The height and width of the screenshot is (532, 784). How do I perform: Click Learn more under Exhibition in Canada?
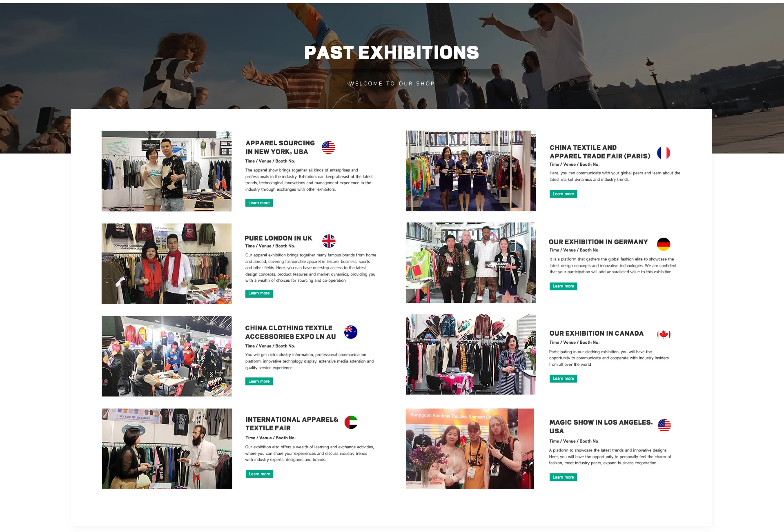point(563,378)
